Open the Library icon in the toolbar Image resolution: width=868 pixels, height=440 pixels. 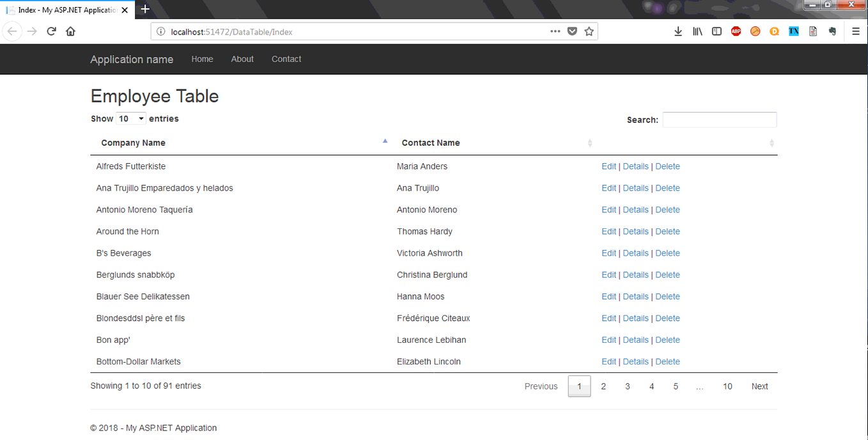pyautogui.click(x=697, y=31)
